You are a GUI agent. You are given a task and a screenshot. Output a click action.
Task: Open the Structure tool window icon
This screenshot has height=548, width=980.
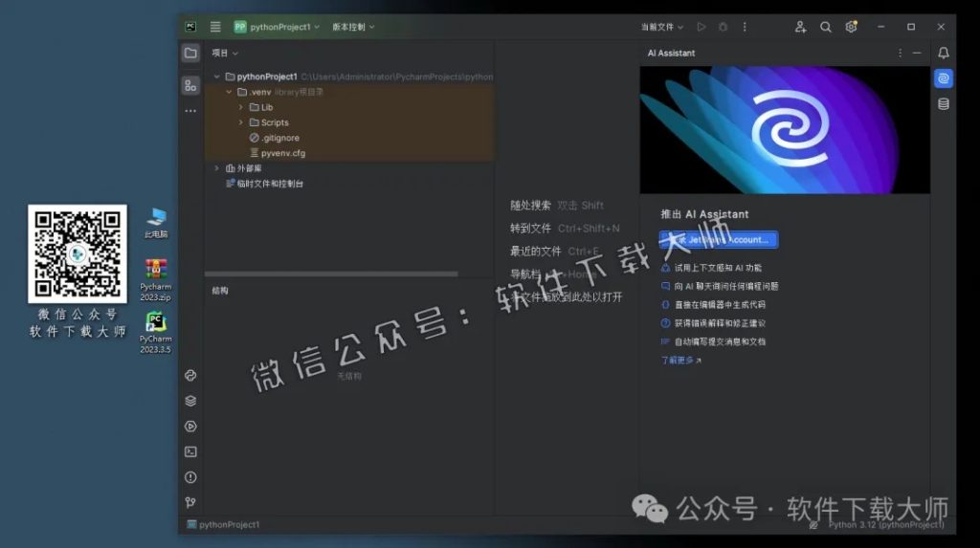tap(190, 86)
